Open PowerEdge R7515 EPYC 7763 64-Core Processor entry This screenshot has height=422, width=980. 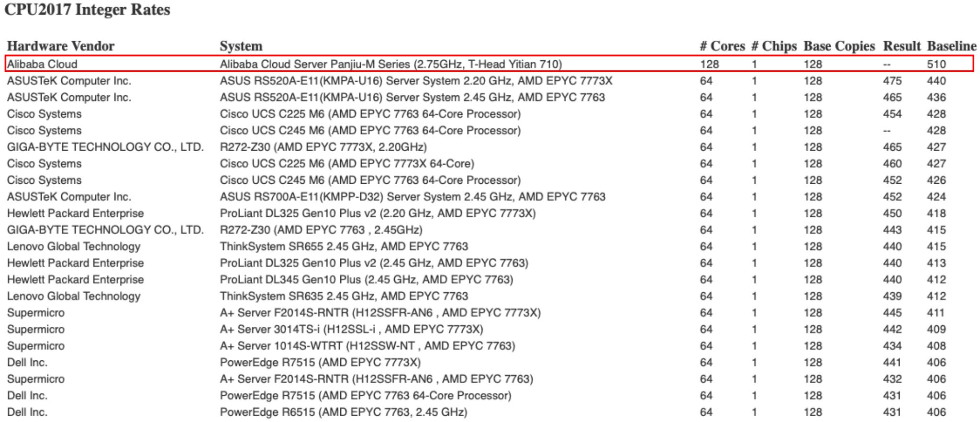tap(365, 396)
